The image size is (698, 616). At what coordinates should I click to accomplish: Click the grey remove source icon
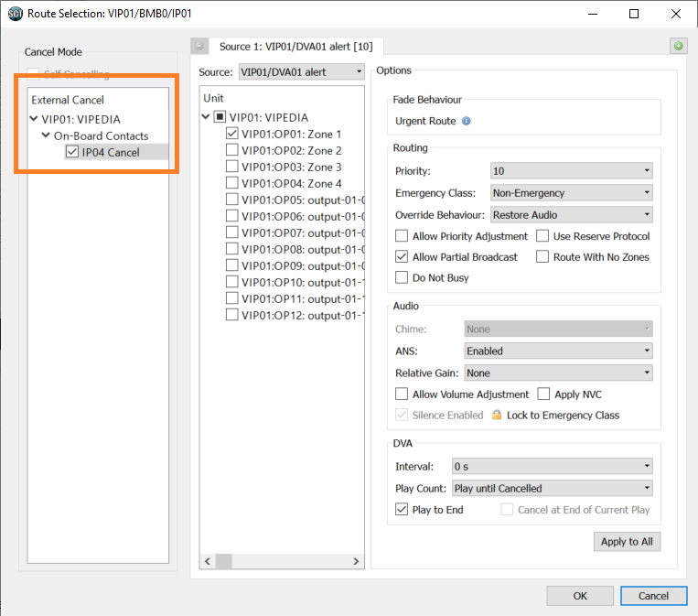(x=200, y=46)
